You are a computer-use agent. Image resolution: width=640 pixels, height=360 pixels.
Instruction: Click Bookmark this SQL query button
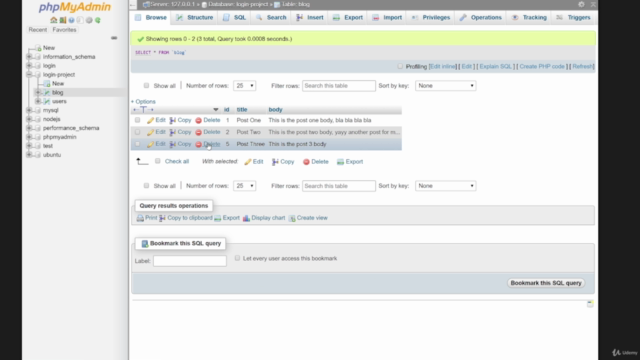[546, 283]
